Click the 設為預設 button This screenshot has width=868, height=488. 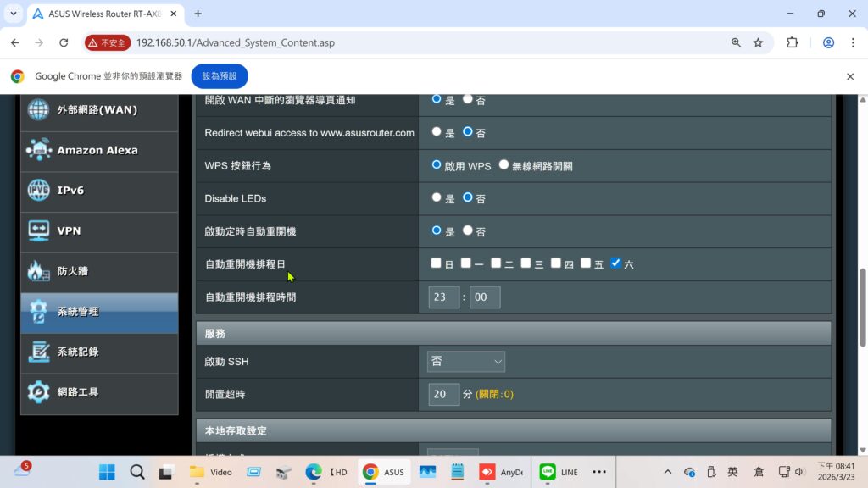click(x=219, y=76)
